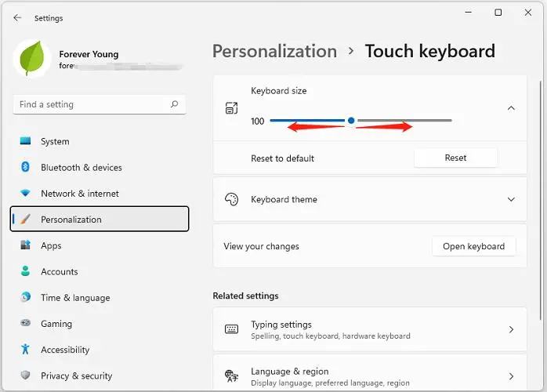Close the Settings window

(x=528, y=13)
